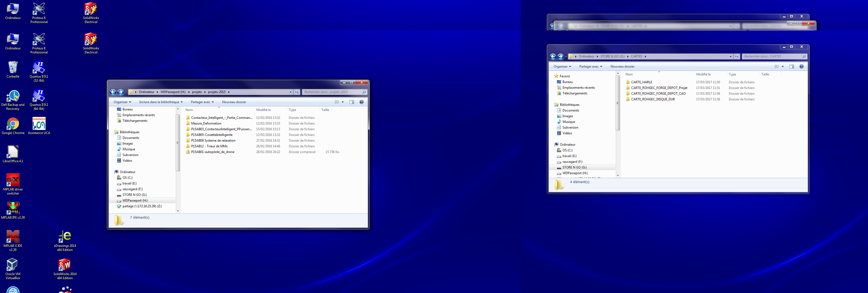868x293 pixels.
Task: Click navigation pane scrollbar in CARTES window
Action: [618, 103]
